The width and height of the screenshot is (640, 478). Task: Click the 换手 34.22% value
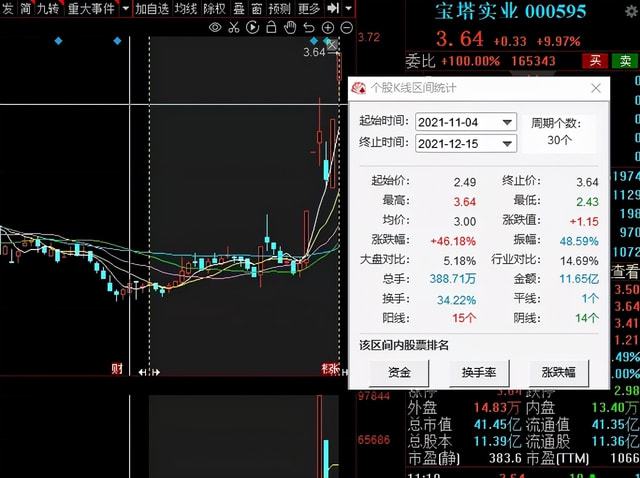point(456,300)
